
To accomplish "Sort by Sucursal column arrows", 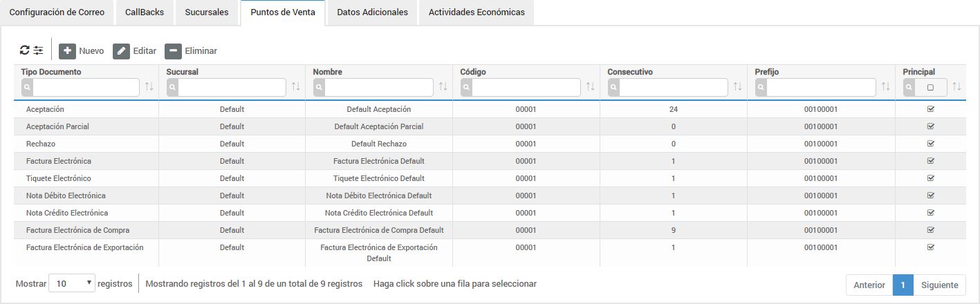I will pos(296,86).
